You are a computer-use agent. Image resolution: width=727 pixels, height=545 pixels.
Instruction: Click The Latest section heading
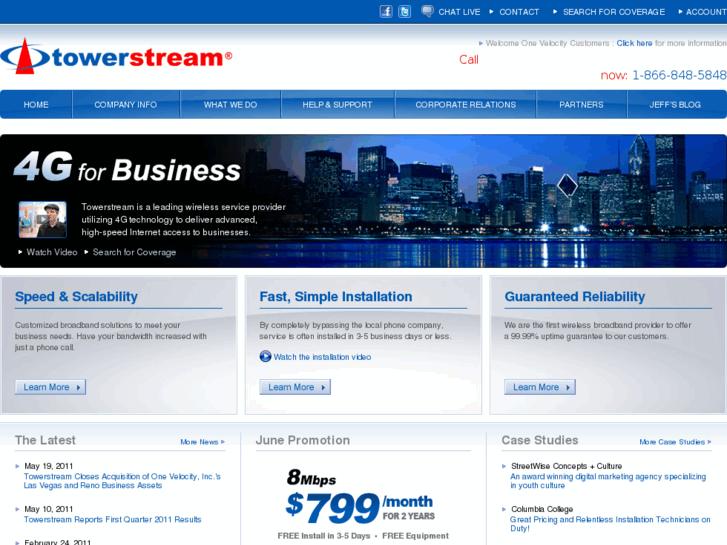[45, 440]
